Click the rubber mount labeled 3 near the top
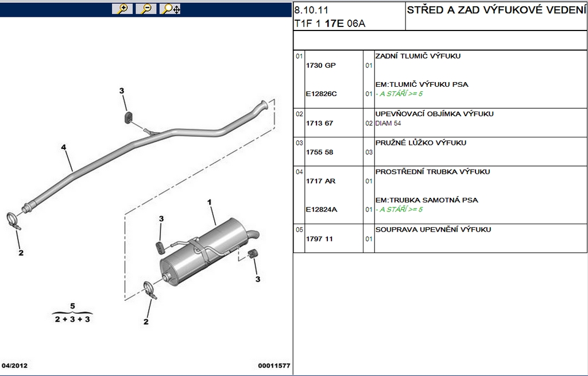The width and height of the screenshot is (588, 376). (x=128, y=117)
